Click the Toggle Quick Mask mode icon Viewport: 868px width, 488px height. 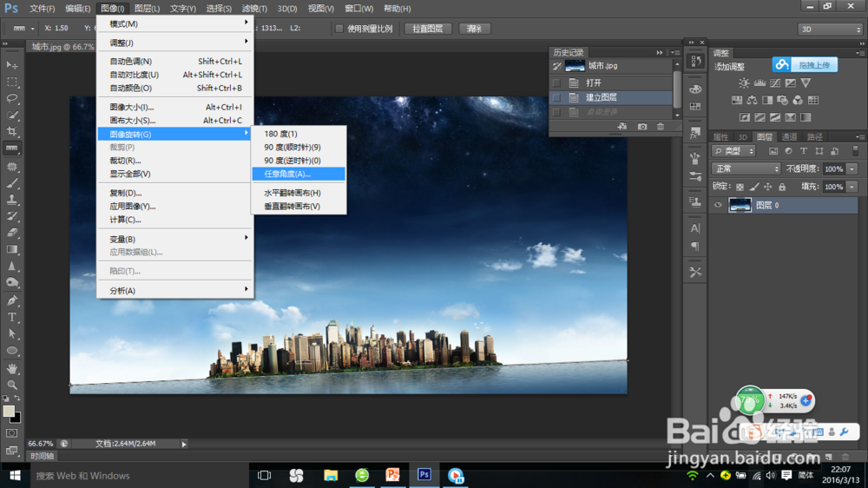pyautogui.click(x=11, y=433)
